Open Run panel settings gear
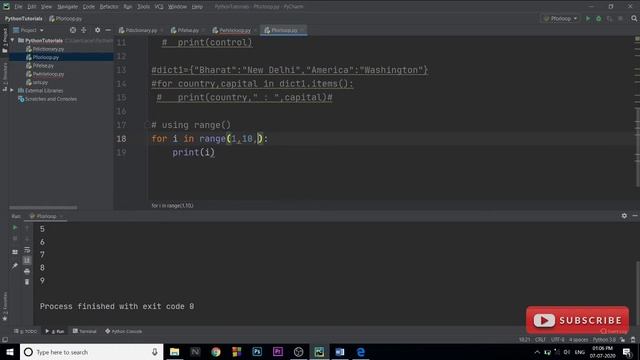Image resolution: width=640 pixels, height=360 pixels. coord(624,216)
